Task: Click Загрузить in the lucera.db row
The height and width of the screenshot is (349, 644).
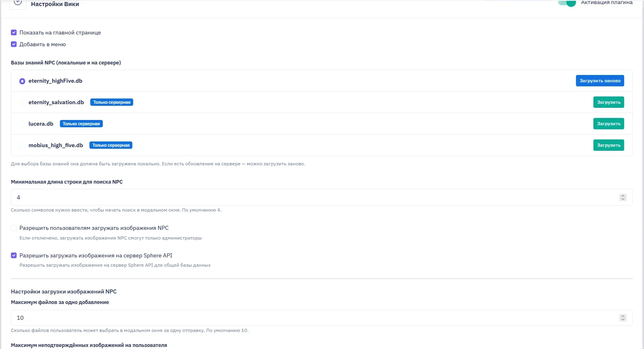Action: pyautogui.click(x=608, y=124)
